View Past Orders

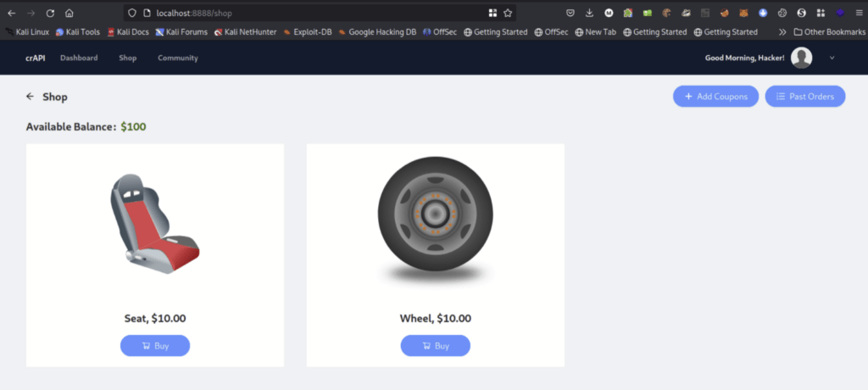[x=805, y=97]
